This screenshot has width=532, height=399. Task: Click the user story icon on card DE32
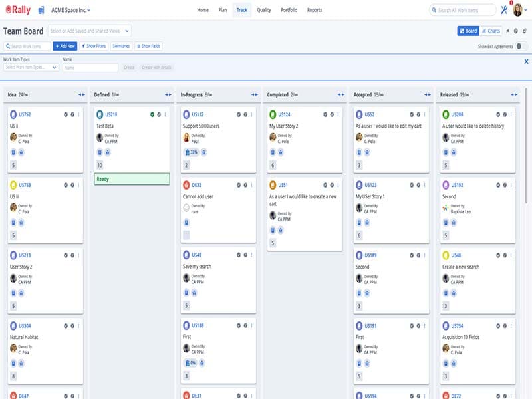pyautogui.click(x=186, y=184)
